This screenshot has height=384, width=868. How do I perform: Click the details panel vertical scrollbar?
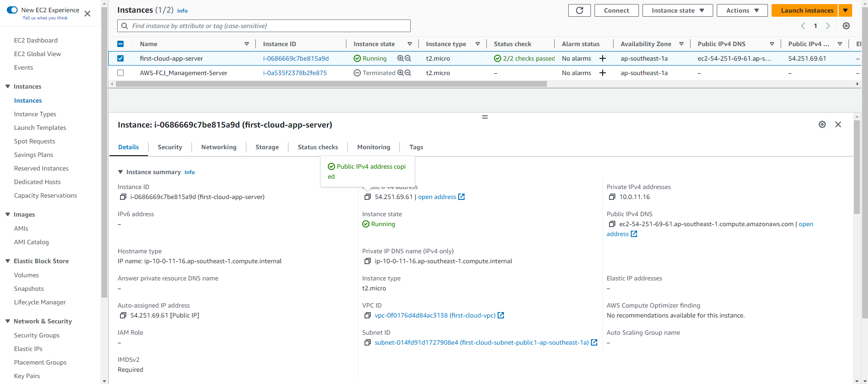[x=857, y=167]
